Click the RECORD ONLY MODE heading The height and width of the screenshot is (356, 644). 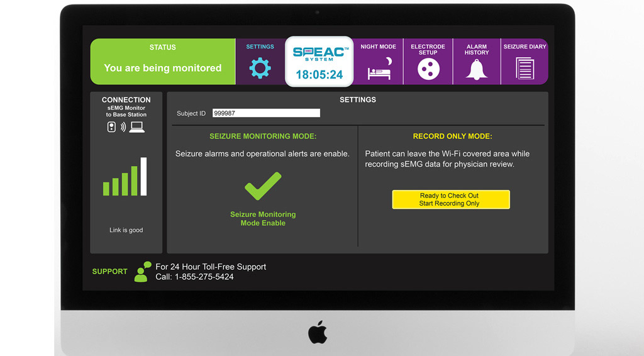click(453, 136)
